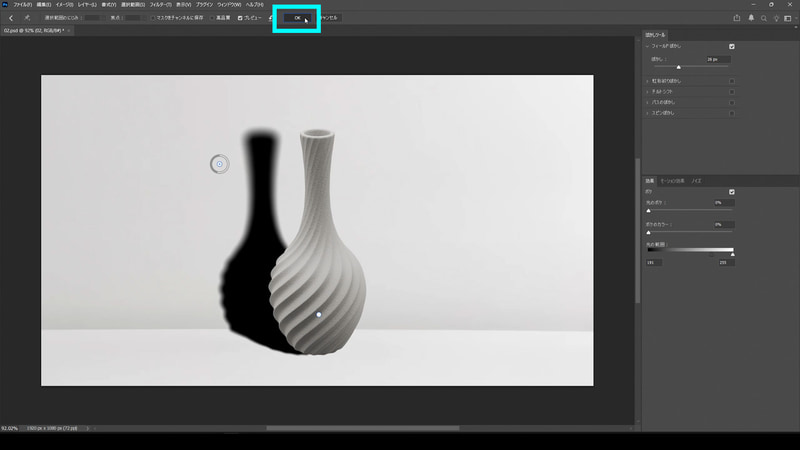The height and width of the screenshot is (450, 800).
Task: Click the ボケのカラー percent field
Action: pos(724,224)
